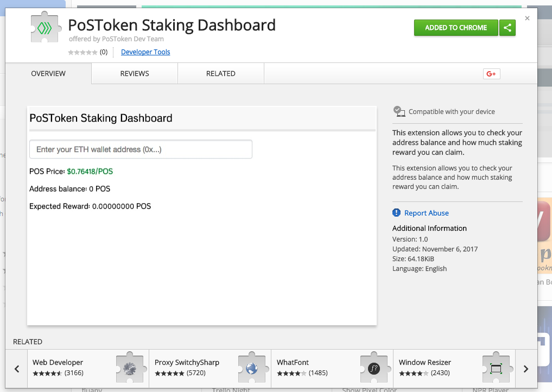552x392 pixels.
Task: Show next related extensions
Action: tap(526, 369)
